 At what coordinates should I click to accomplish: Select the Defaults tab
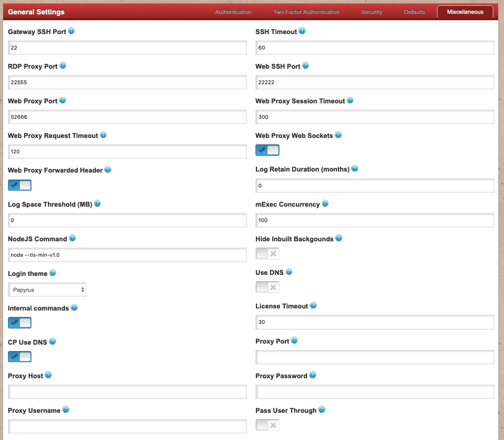(414, 12)
